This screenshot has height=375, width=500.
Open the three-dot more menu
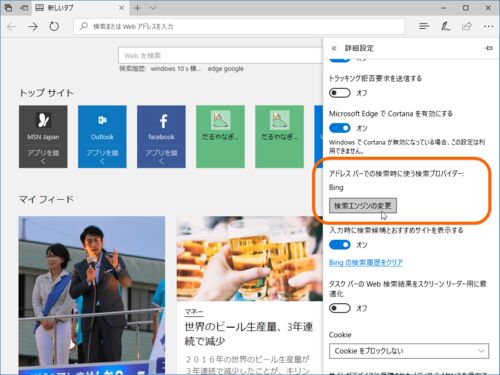coord(488,26)
